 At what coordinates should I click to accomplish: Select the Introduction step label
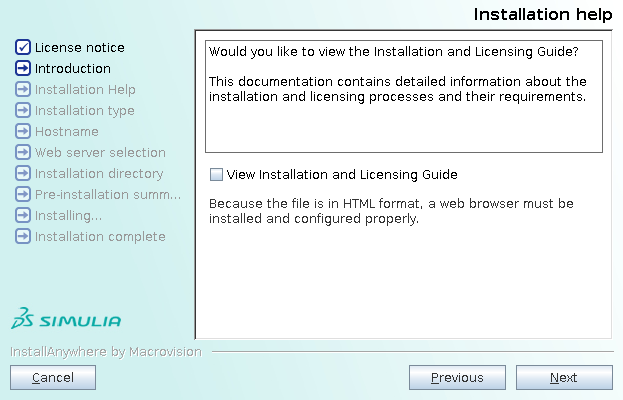73,68
